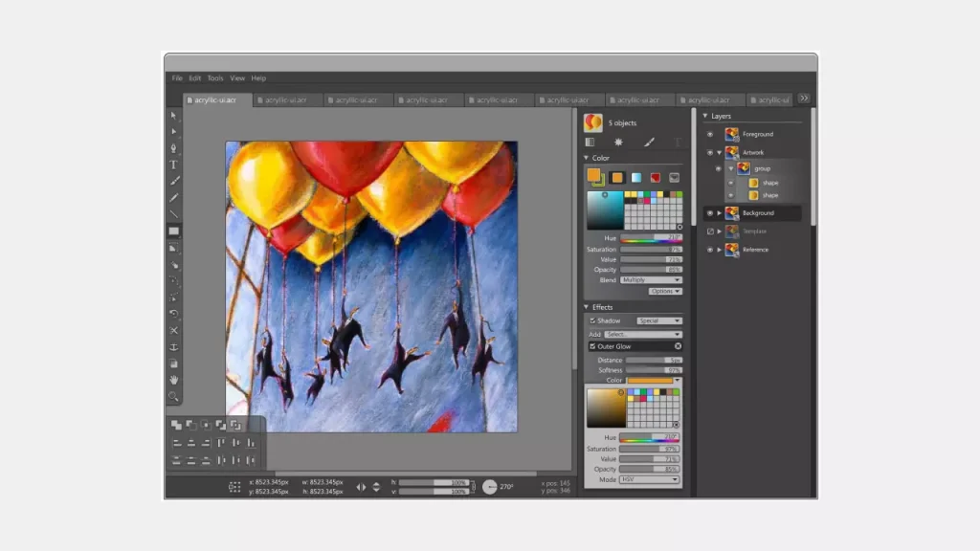Viewport: 980px width, 551px height.
Task: Click flip vertical arrows in status bar
Action: 376,487
